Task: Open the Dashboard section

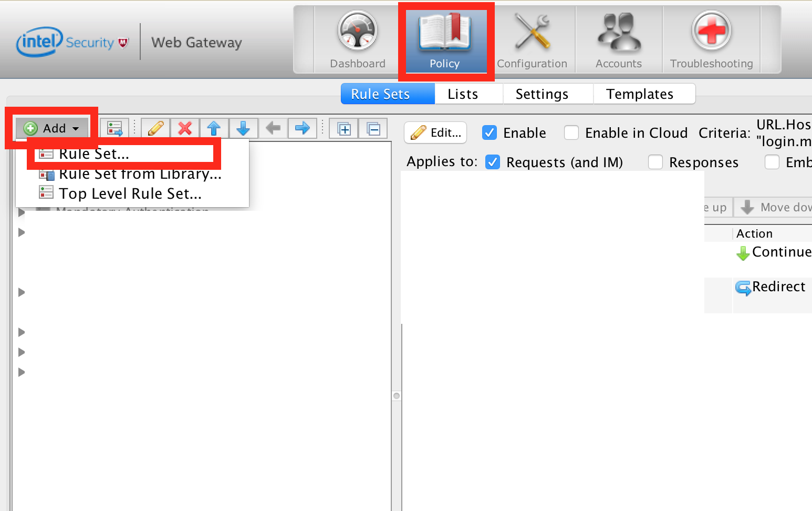Action: click(357, 40)
